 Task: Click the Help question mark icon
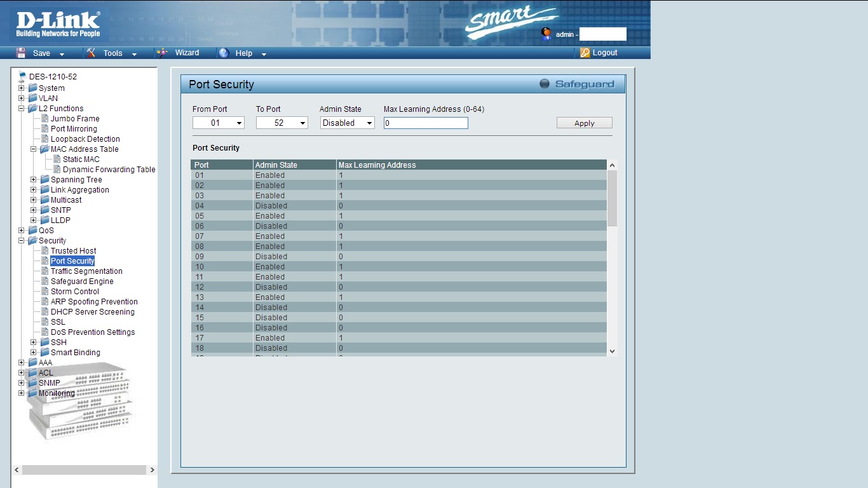point(224,53)
